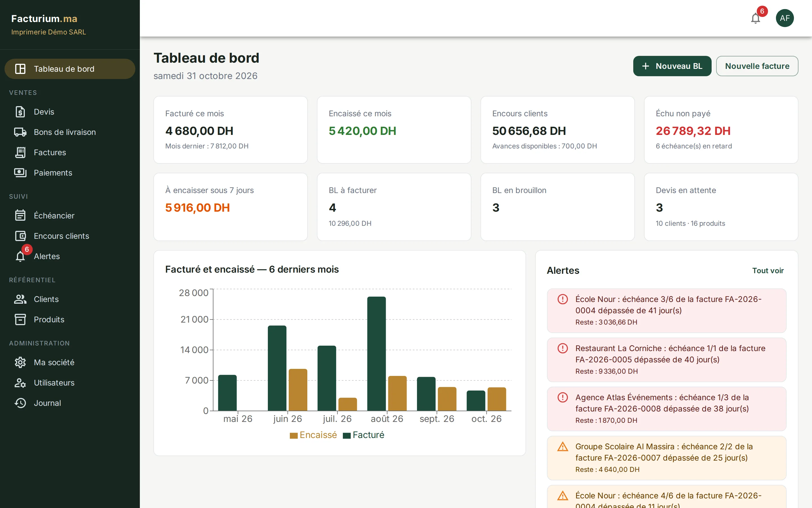Click the Restaurant La Corniche alert error icon
Screen dimensions: 812x508
tap(562, 348)
